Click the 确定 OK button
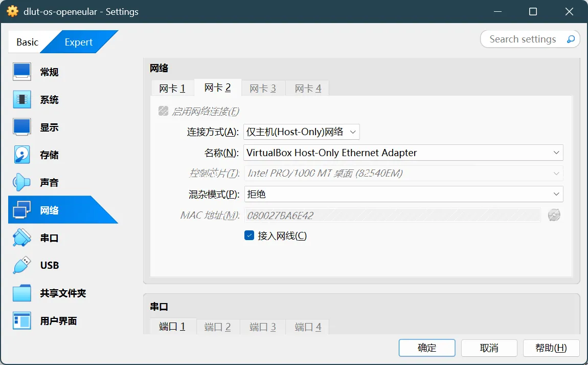The width and height of the screenshot is (588, 365). (427, 348)
